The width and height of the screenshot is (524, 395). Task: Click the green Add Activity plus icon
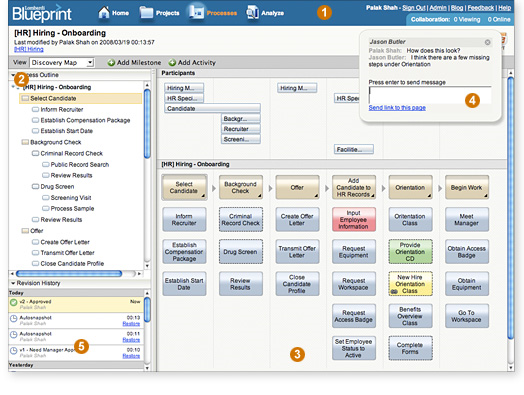point(172,62)
